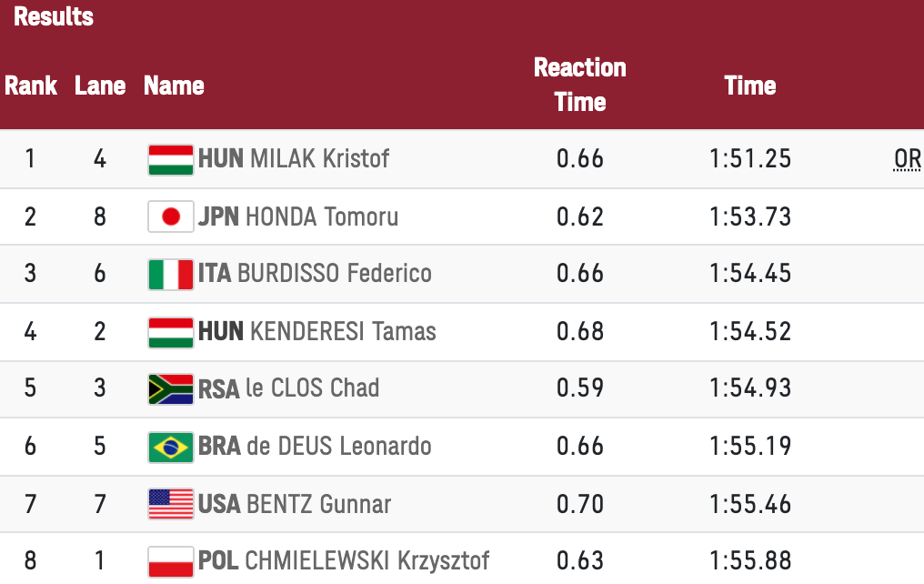Click the Poland flag icon
The image size is (924, 584).
tap(170, 561)
